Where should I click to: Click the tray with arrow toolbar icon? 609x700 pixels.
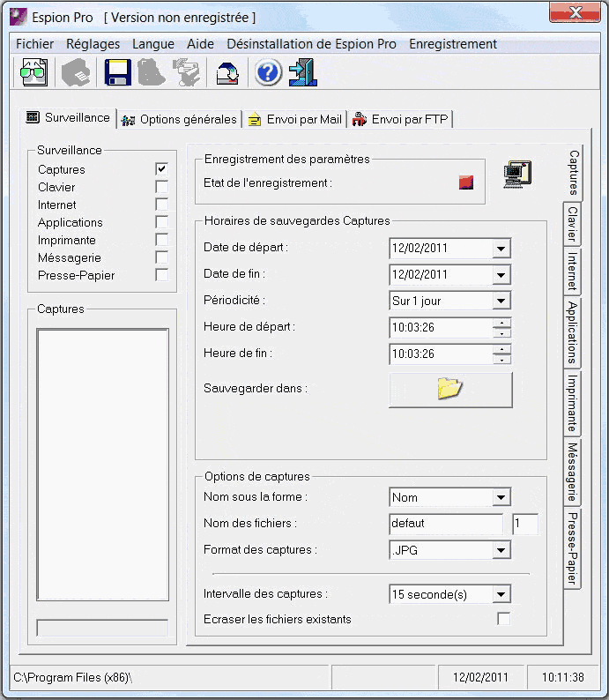[227, 72]
